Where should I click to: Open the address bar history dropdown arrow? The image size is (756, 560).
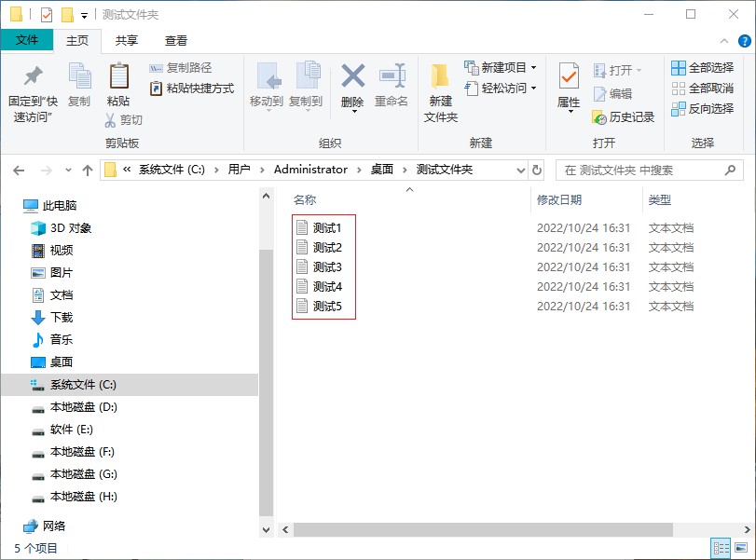[521, 170]
